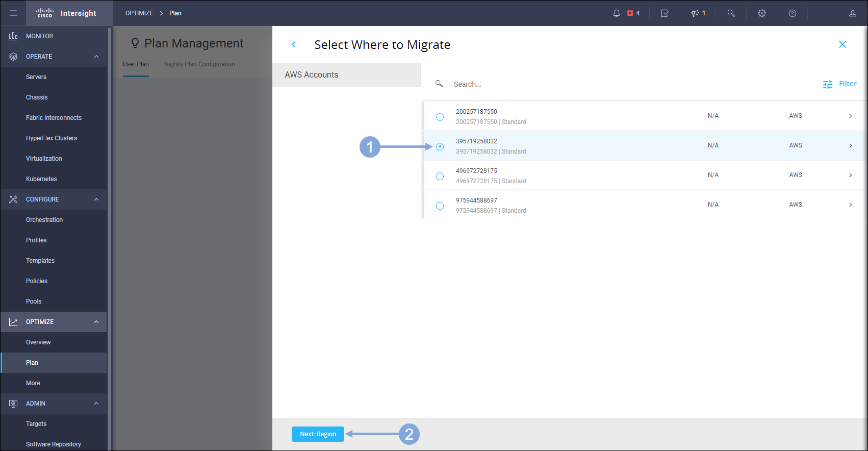Switch to Nightly Plan Configuration tab
Viewport: 868px width, 451px height.
point(199,64)
